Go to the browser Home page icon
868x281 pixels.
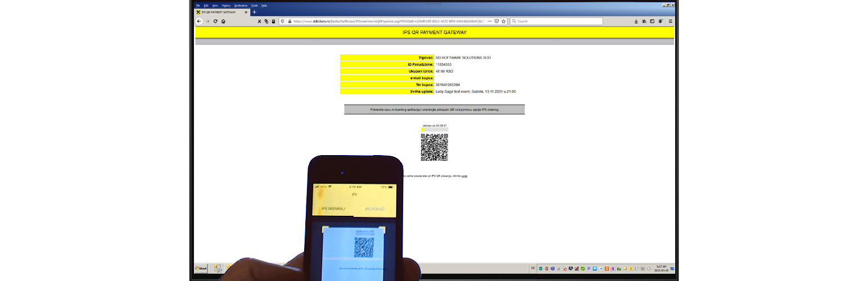223,21
